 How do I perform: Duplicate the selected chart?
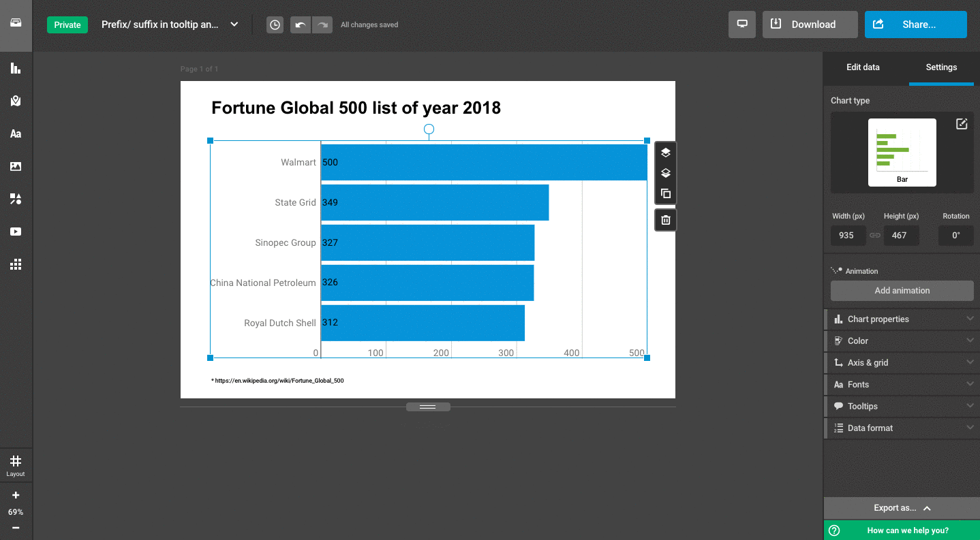(666, 193)
